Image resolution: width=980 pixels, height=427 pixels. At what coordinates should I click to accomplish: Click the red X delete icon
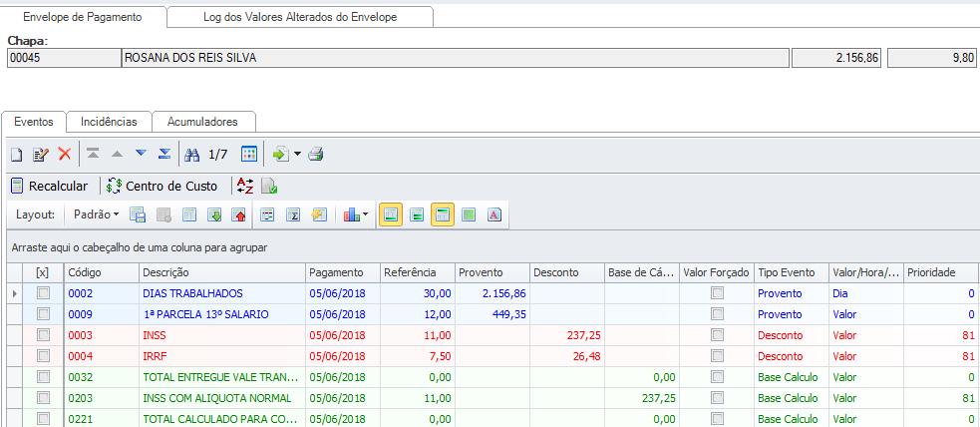click(x=65, y=154)
